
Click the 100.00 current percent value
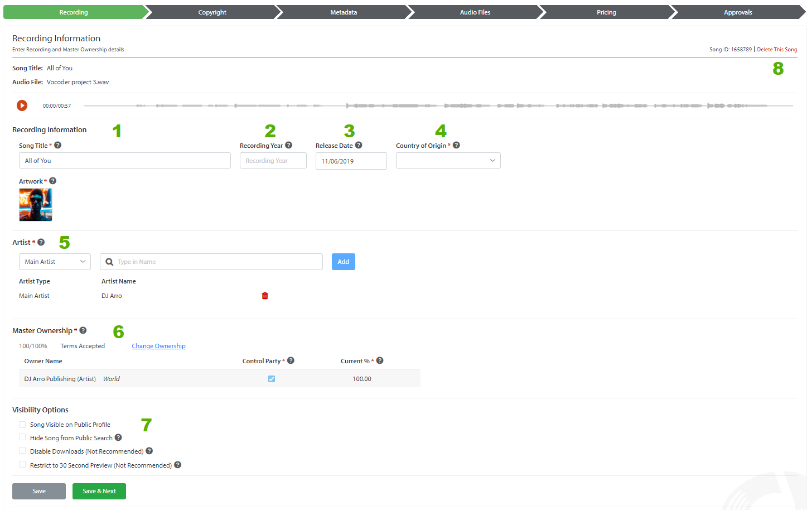362,379
